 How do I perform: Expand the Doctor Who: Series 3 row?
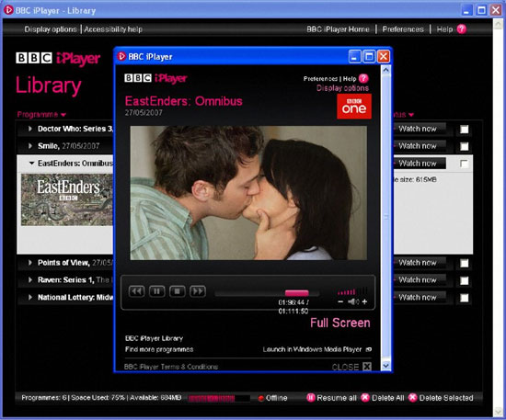click(x=30, y=129)
